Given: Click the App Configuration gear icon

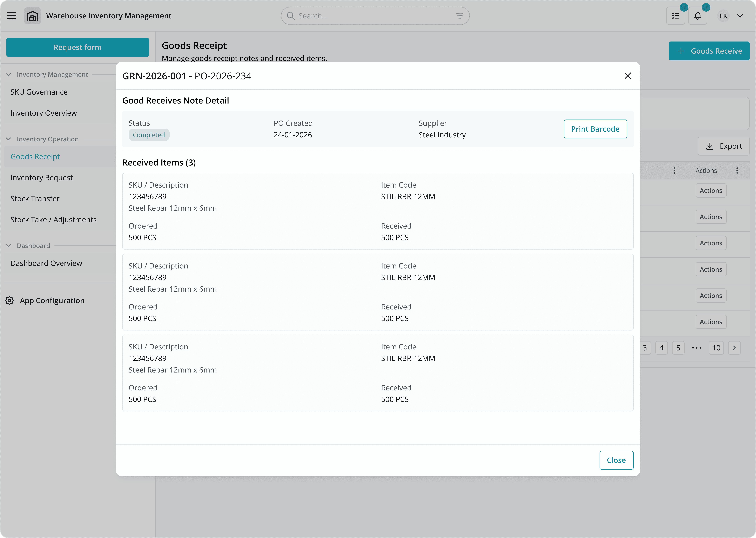Looking at the screenshot, I should pyautogui.click(x=10, y=301).
